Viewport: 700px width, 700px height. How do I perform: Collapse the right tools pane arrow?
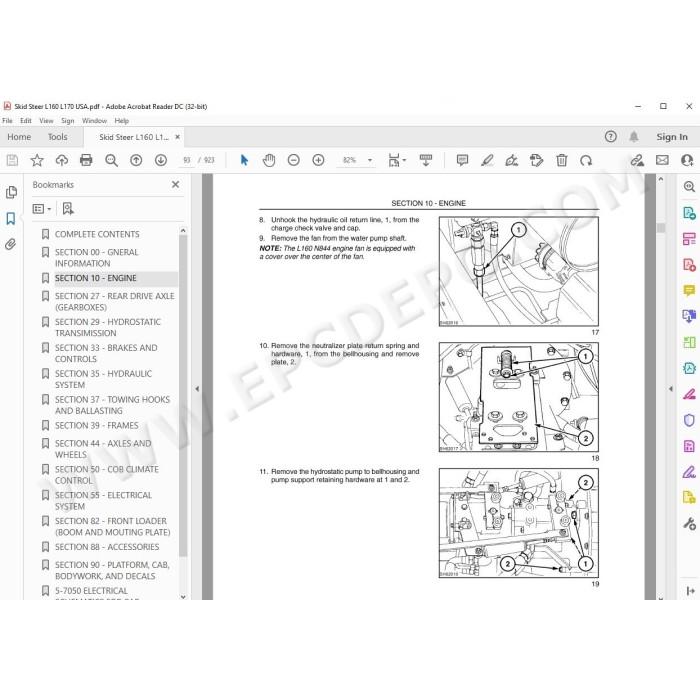click(x=671, y=389)
